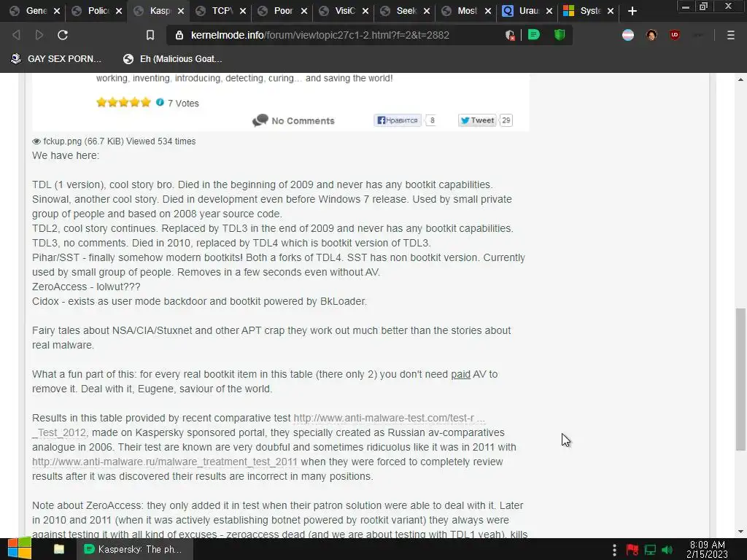Open the taskbar clock showing 8:09 AM
The height and width of the screenshot is (560, 747).
coord(708,550)
